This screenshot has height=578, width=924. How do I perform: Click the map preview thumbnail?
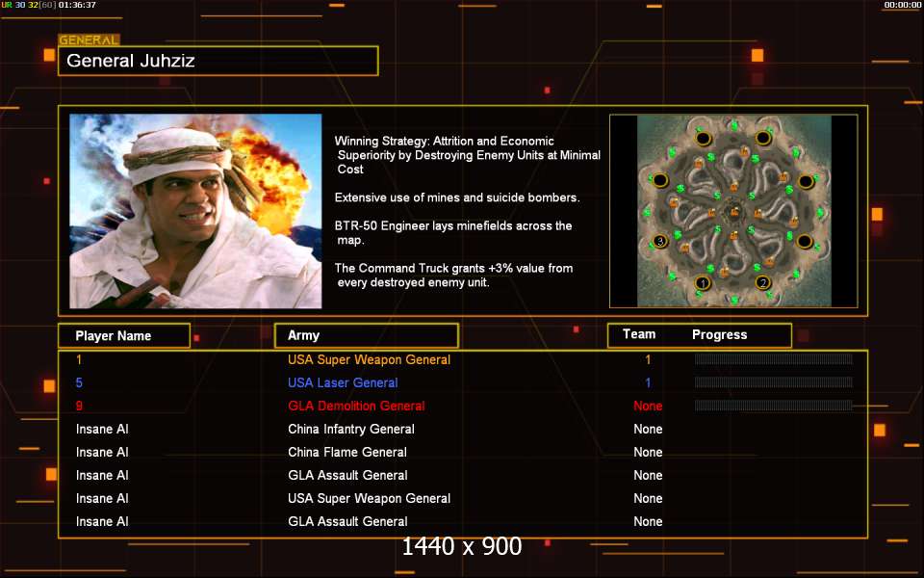733,211
